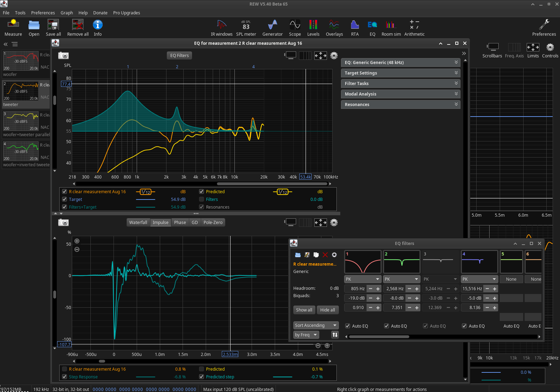Click the EQ Filters button
560x392 pixels.
(x=179, y=55)
